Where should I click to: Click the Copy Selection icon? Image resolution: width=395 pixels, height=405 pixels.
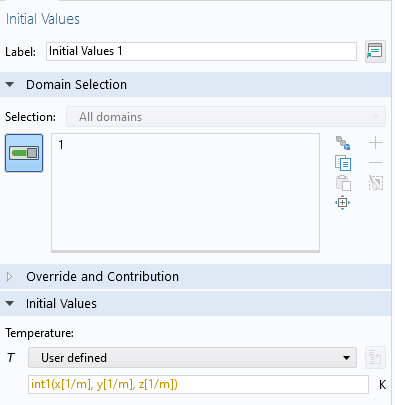[343, 163]
